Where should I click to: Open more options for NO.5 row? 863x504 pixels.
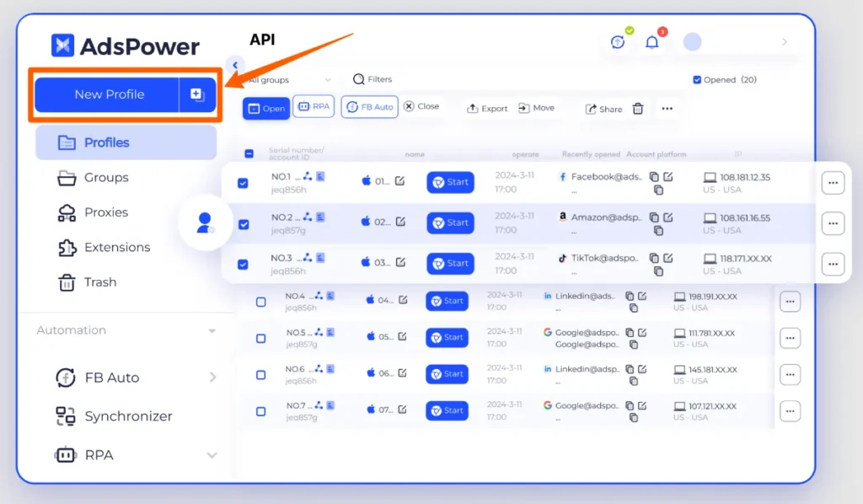790,338
